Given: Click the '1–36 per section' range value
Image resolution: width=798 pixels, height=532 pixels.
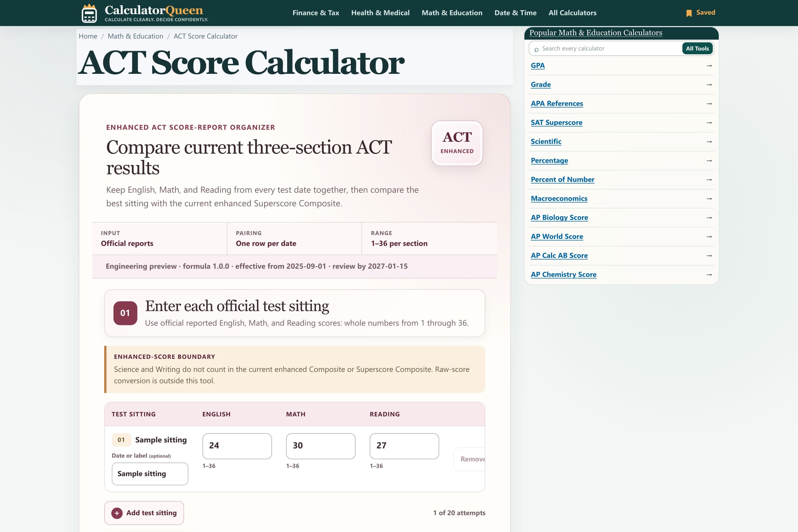Looking at the screenshot, I should [399, 244].
